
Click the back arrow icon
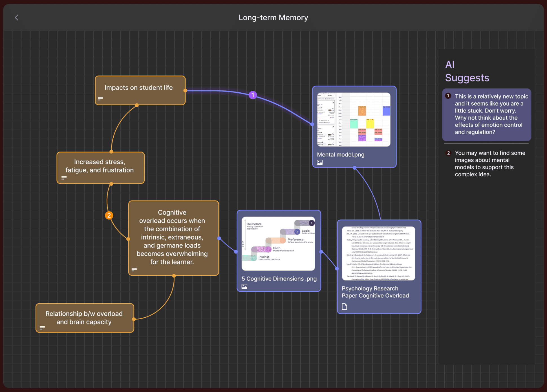coord(17,17)
